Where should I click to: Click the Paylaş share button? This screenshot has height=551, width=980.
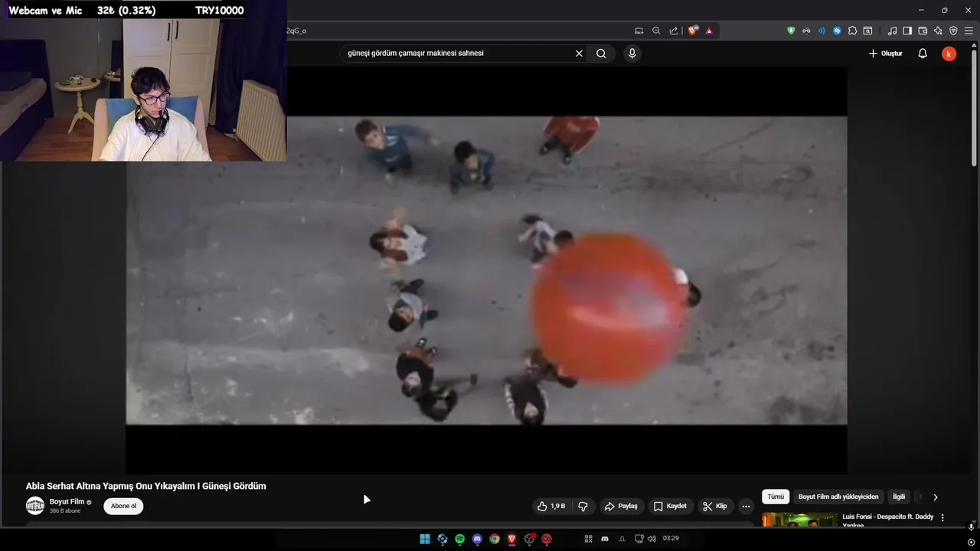(x=621, y=506)
